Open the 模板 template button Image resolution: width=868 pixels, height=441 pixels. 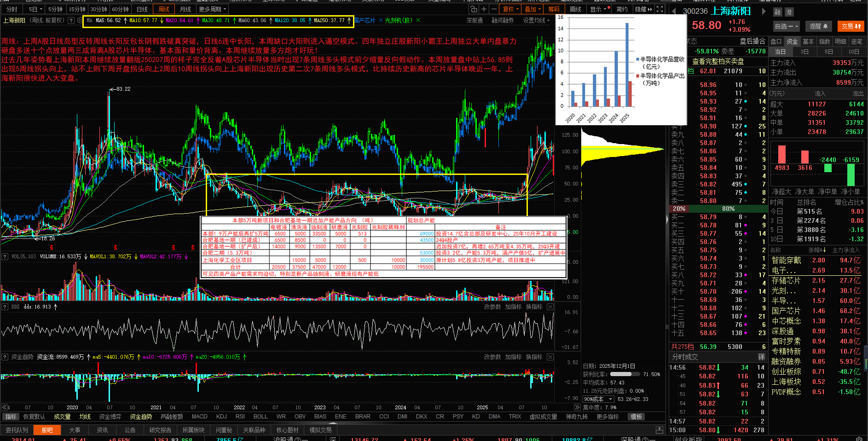(x=637, y=417)
